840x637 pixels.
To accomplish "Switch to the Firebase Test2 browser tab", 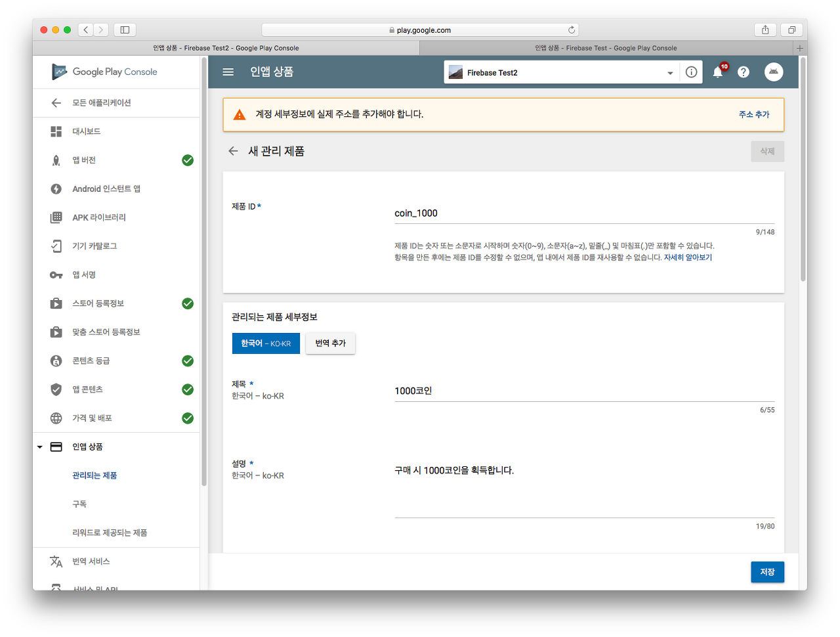I will (226, 48).
